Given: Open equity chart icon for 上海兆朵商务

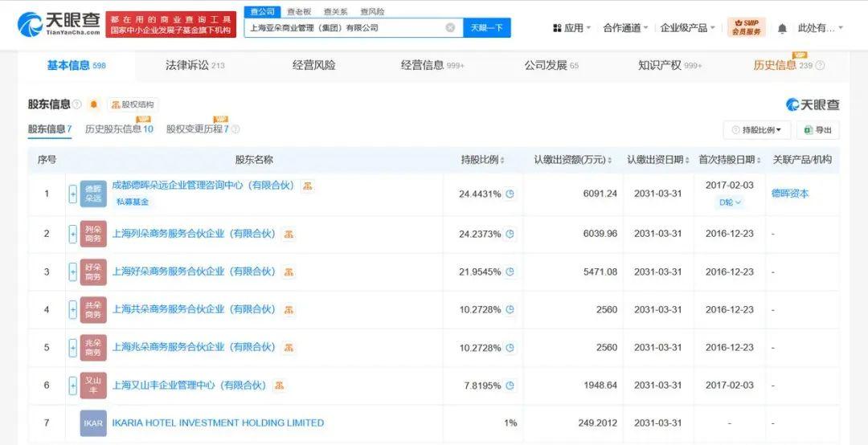Looking at the screenshot, I should click(289, 348).
